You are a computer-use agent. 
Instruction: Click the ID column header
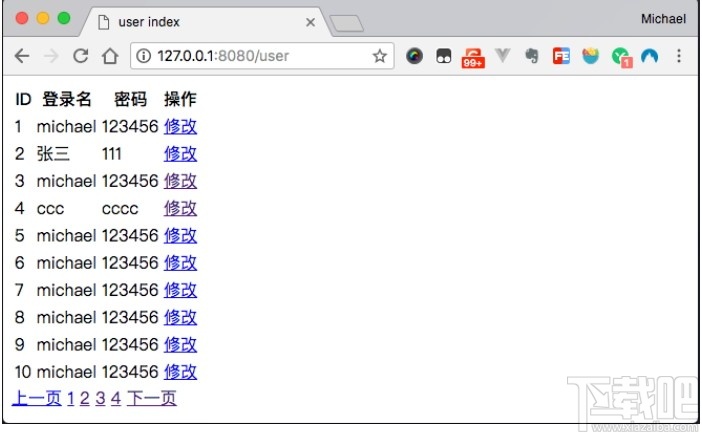(23, 99)
